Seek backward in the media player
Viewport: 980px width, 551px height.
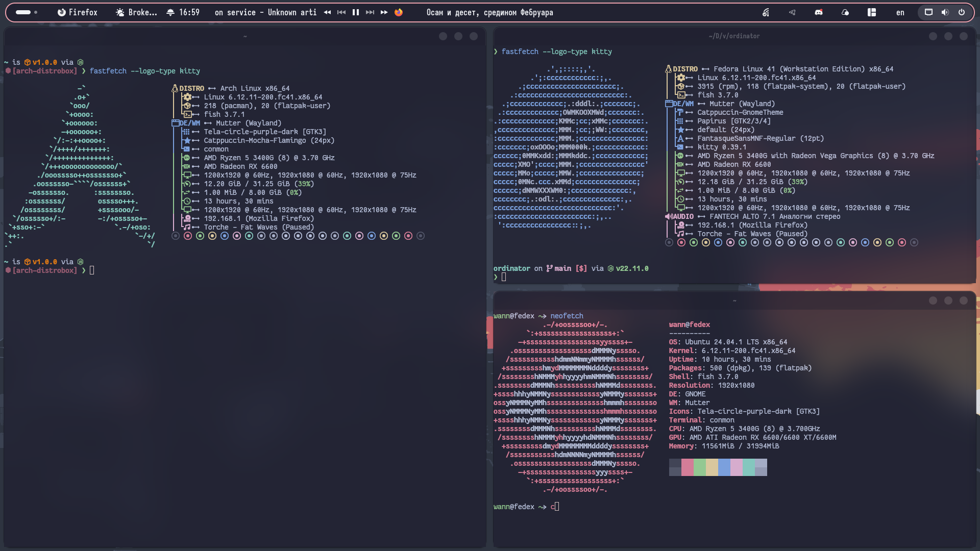click(327, 12)
